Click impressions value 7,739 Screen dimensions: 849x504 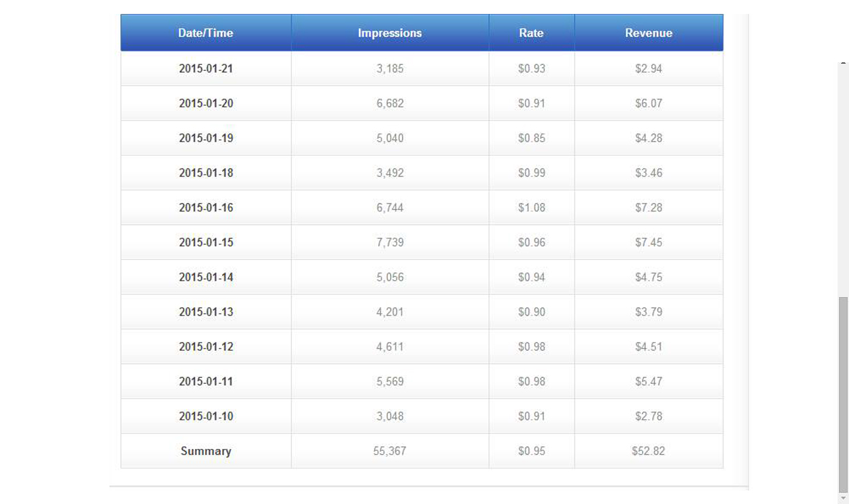[x=390, y=242]
